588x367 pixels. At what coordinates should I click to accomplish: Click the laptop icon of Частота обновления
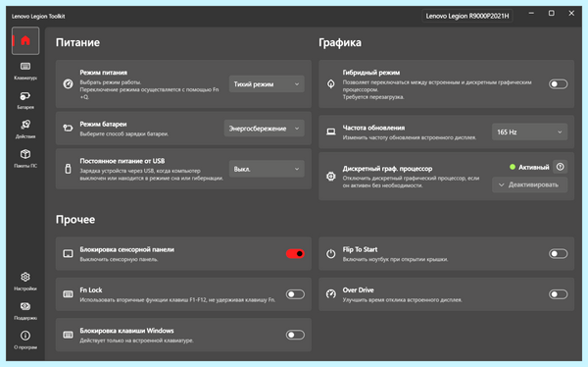pyautogui.click(x=331, y=131)
